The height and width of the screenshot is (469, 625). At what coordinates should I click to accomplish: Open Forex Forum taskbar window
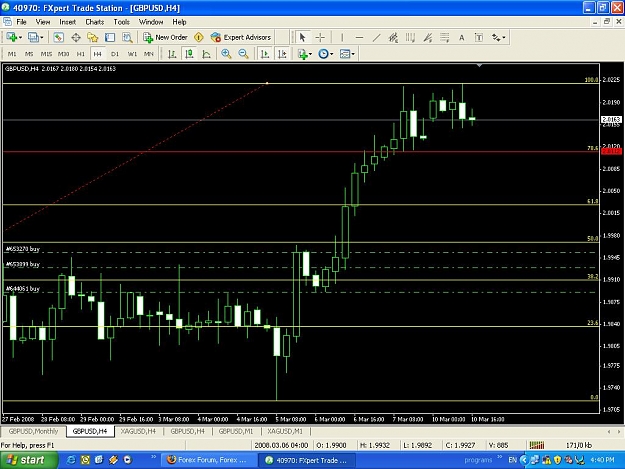pos(208,460)
